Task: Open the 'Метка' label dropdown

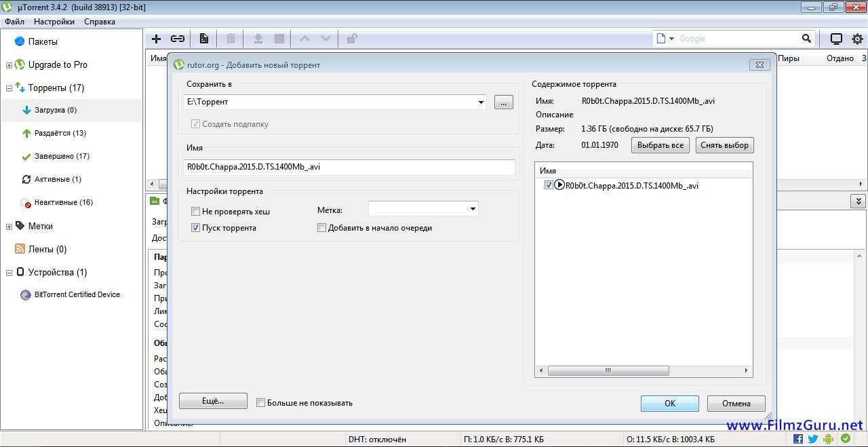Action: 472,209
